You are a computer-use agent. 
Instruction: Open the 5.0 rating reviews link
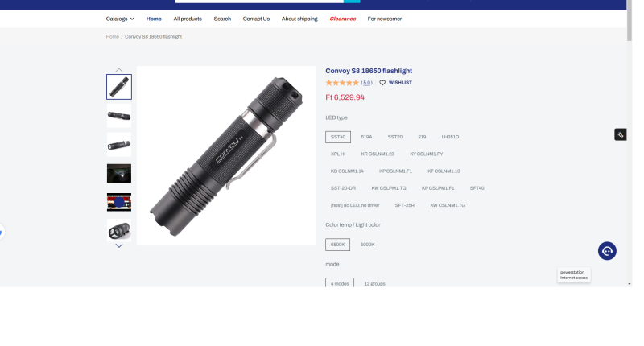tap(367, 83)
